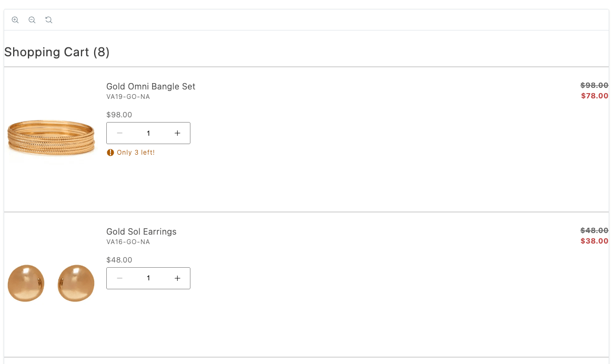
Task: Click the "Only 3 left!" notice
Action: 136,153
